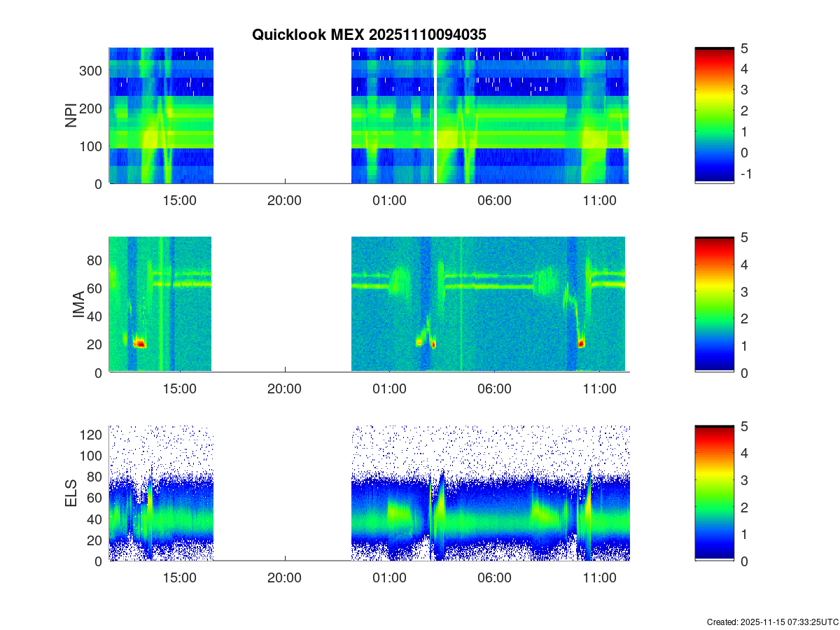Viewport: 840px width, 630px height.
Task: Click the white vertical gap in NPI spectrogram
Action: (435, 115)
